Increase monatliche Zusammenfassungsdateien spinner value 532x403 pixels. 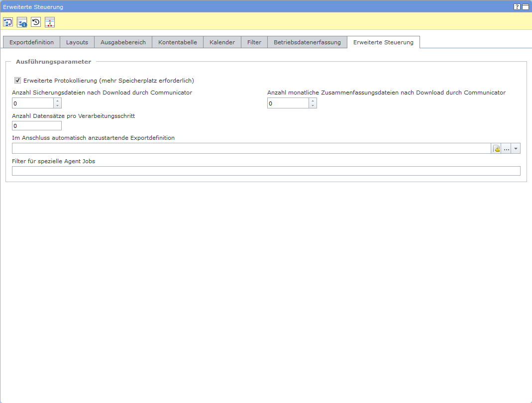click(313, 101)
